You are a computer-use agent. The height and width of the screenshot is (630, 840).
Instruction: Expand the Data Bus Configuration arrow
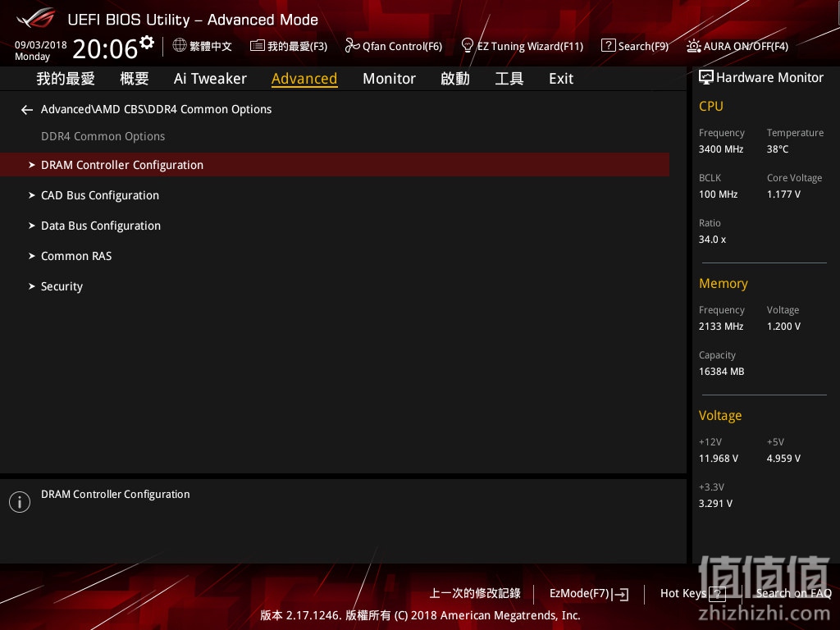click(32, 226)
